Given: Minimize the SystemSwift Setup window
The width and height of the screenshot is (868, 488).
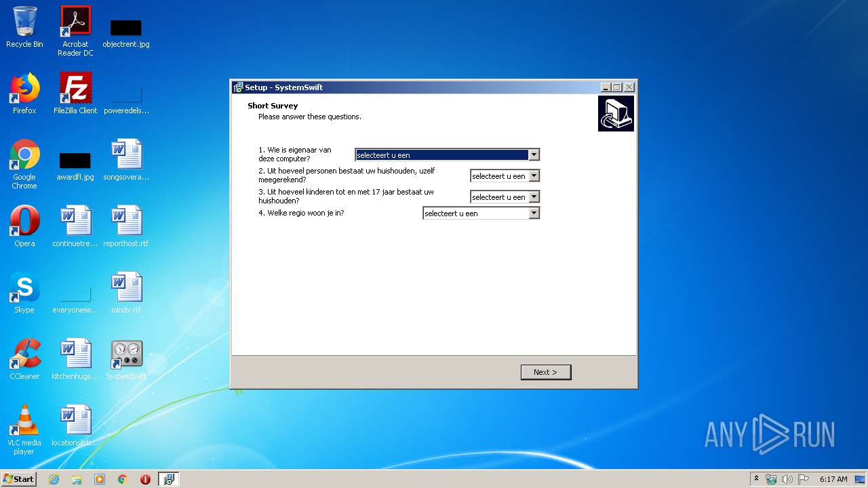Looking at the screenshot, I should click(x=605, y=87).
